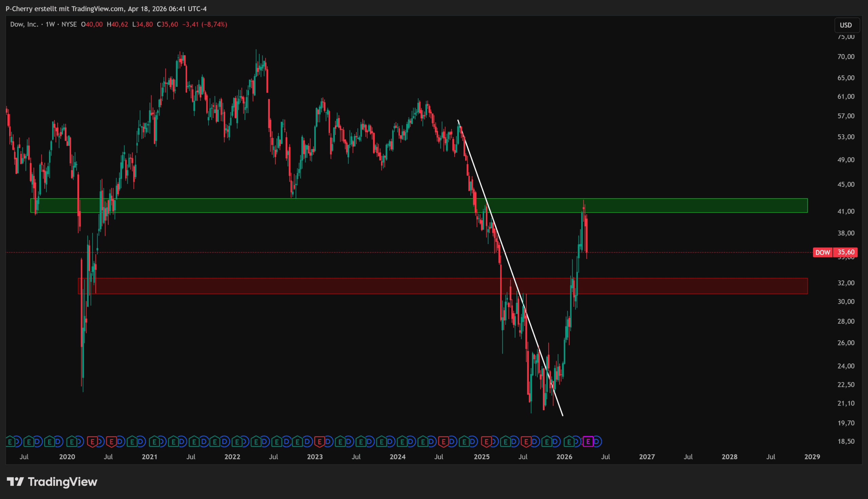Image resolution: width=868 pixels, height=499 pixels.
Task: Click the red earnings marker at July 2025
Action: pos(526,441)
